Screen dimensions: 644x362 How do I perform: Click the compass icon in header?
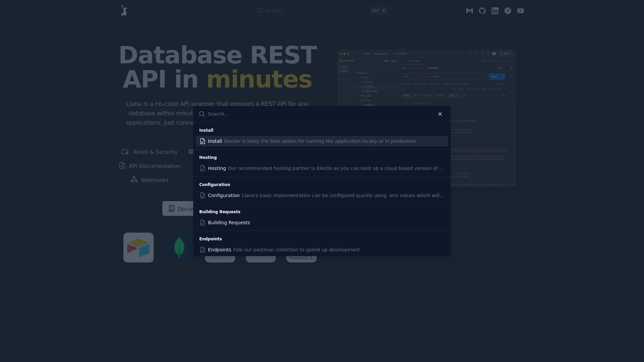(x=508, y=11)
